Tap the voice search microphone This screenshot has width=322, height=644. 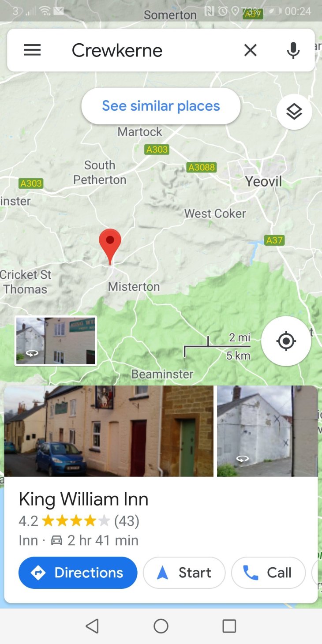pyautogui.click(x=293, y=50)
